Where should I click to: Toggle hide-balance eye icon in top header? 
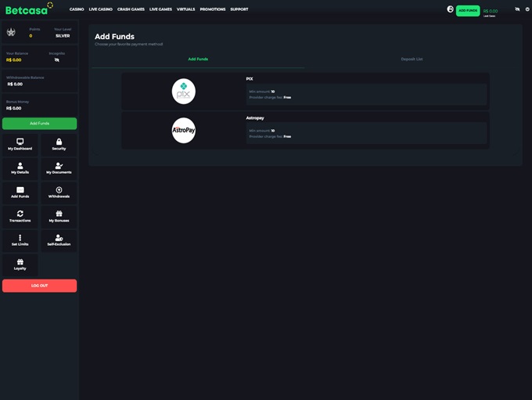point(517,9)
